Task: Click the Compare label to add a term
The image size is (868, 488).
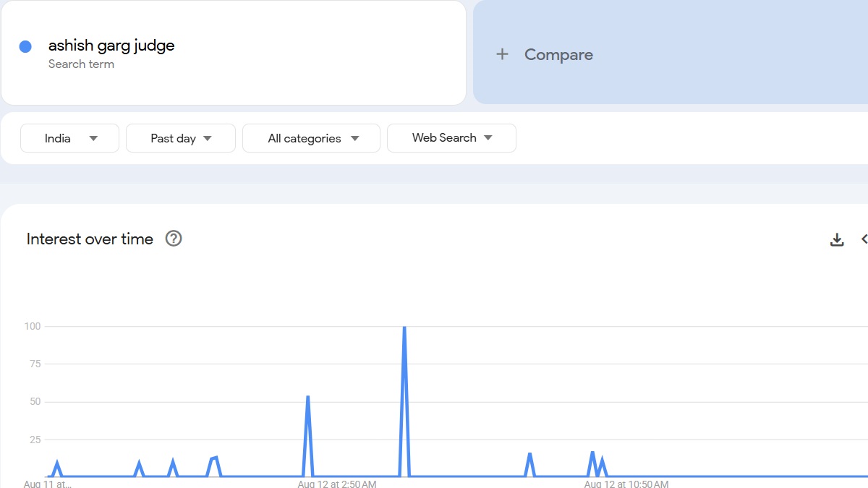Action: (x=558, y=54)
